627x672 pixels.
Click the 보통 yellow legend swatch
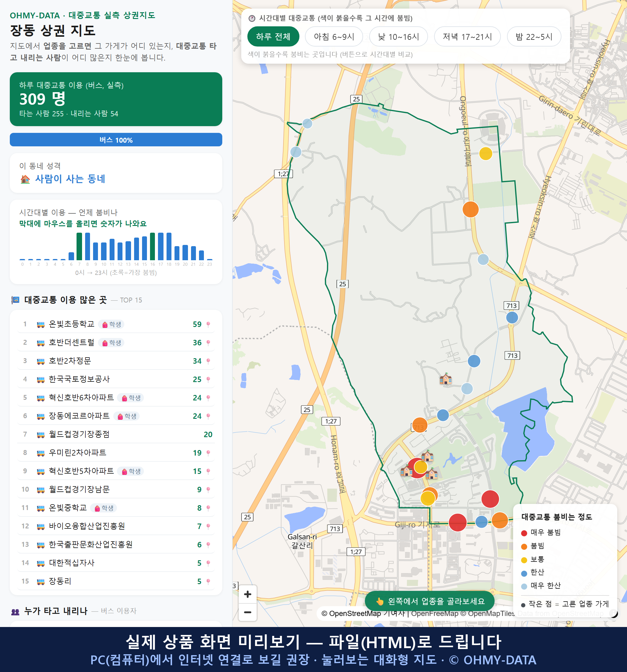point(524,560)
